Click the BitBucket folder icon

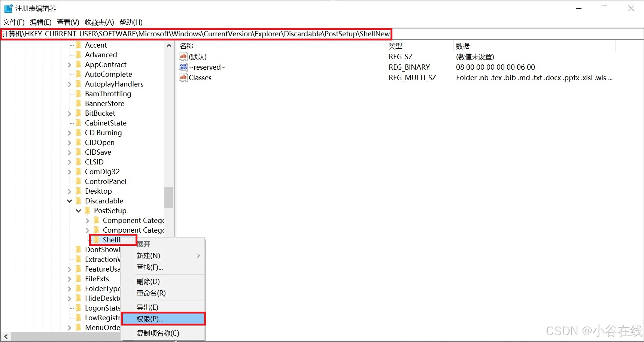coord(79,113)
